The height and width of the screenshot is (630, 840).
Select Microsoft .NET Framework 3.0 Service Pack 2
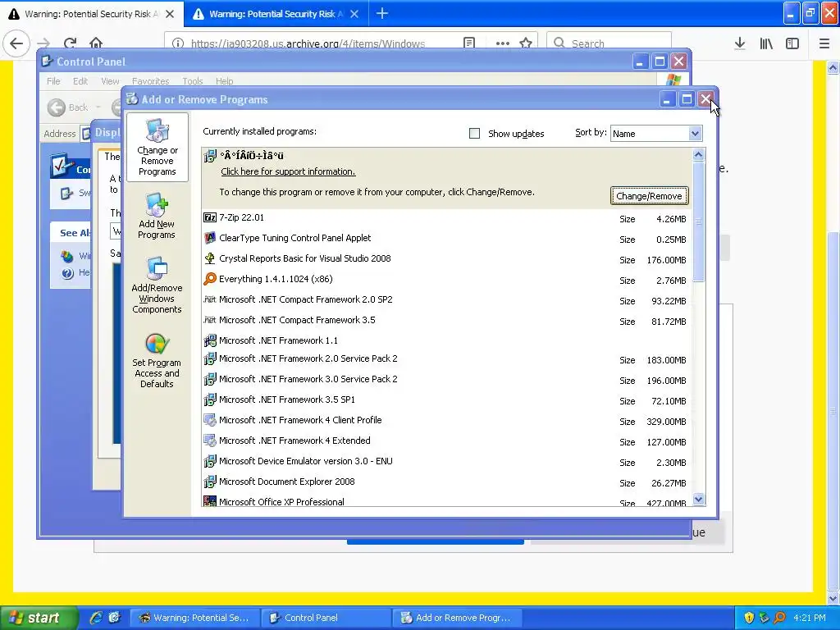click(x=446, y=379)
